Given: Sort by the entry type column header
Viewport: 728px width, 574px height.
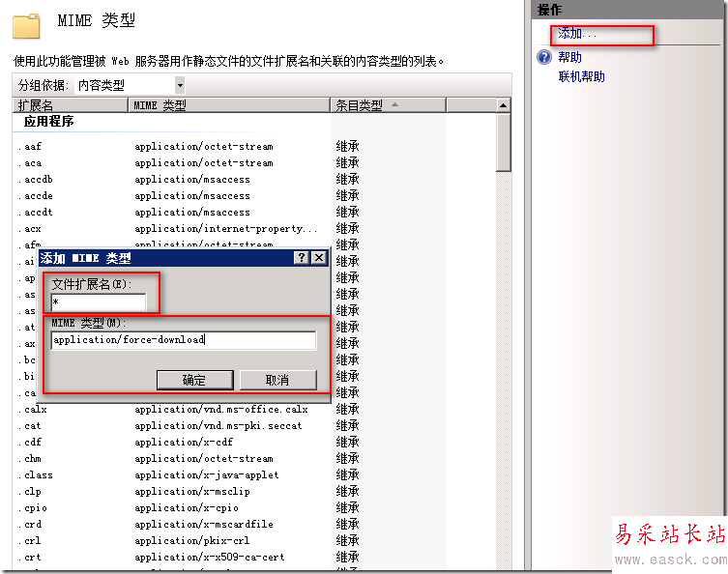Looking at the screenshot, I should coord(388,105).
